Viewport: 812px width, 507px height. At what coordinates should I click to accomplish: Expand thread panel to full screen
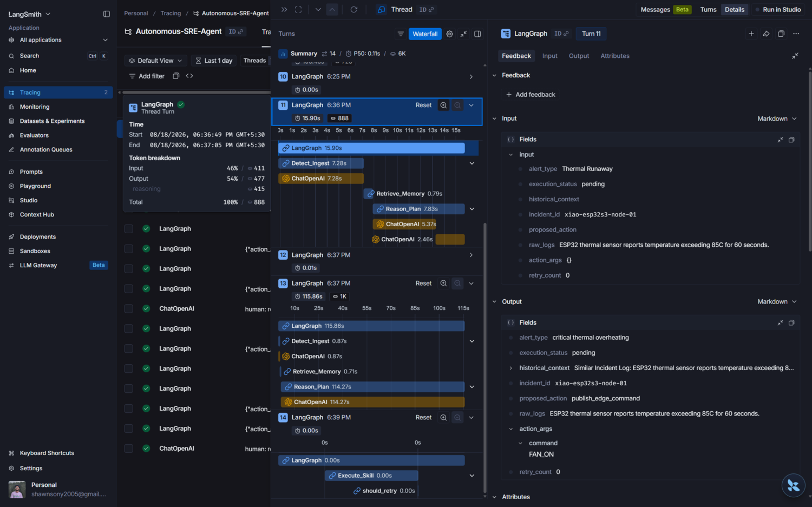click(298, 10)
